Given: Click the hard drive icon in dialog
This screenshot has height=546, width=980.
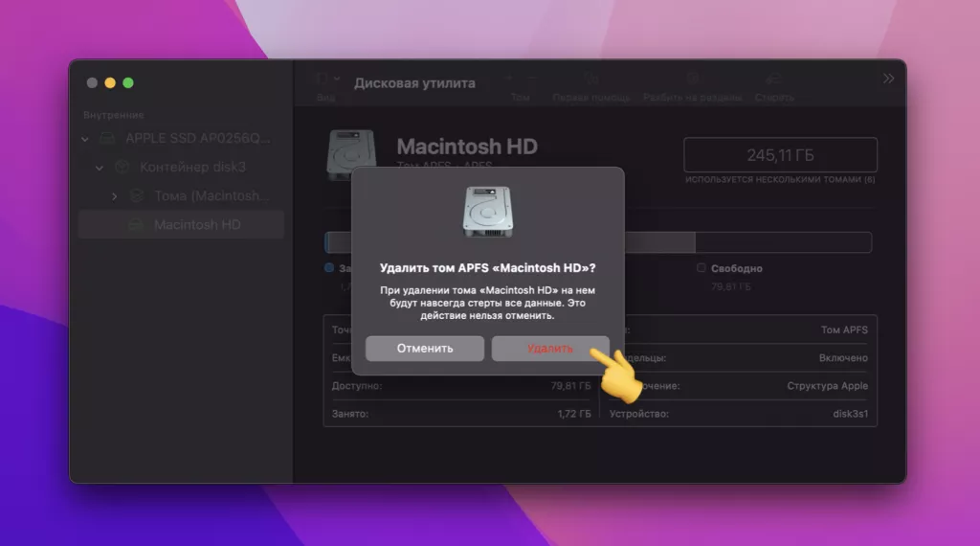Looking at the screenshot, I should click(x=487, y=212).
